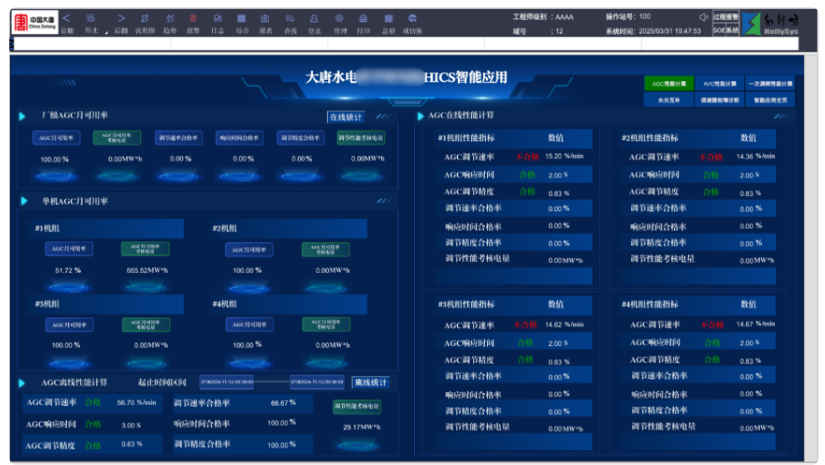Click #4机组 AGC月可用率 button
Viewport: 825px width, 465px height.
pyautogui.click(x=249, y=325)
